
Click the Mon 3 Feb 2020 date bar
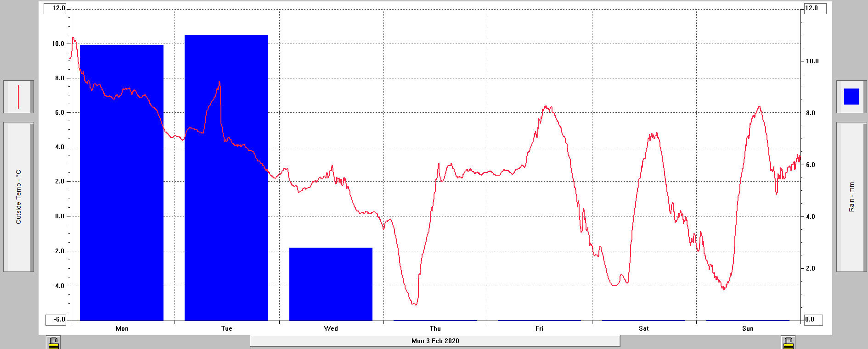pos(435,341)
